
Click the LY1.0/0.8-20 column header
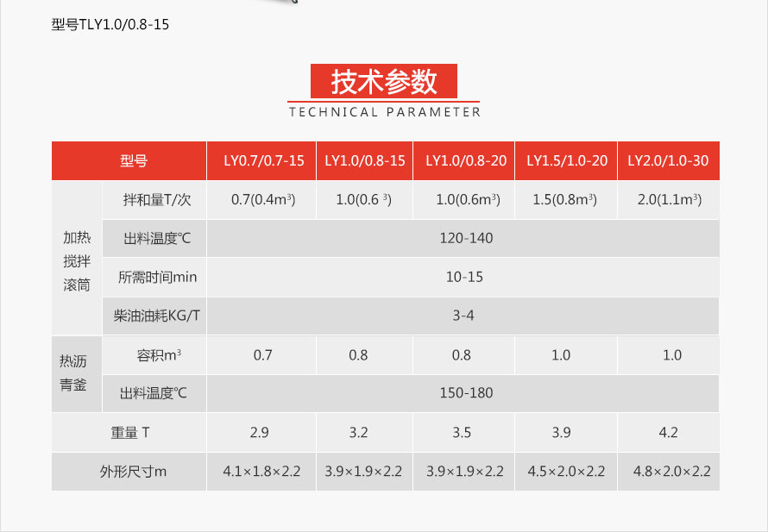pyautogui.click(x=466, y=161)
